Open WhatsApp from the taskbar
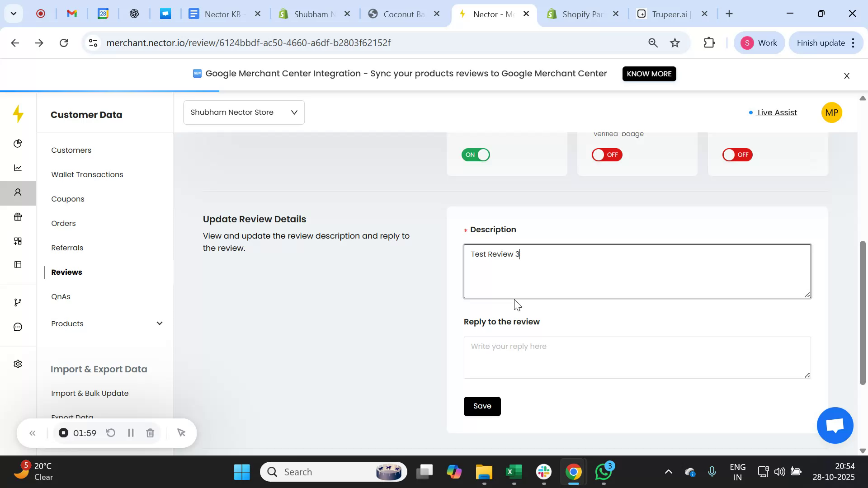 pyautogui.click(x=603, y=471)
